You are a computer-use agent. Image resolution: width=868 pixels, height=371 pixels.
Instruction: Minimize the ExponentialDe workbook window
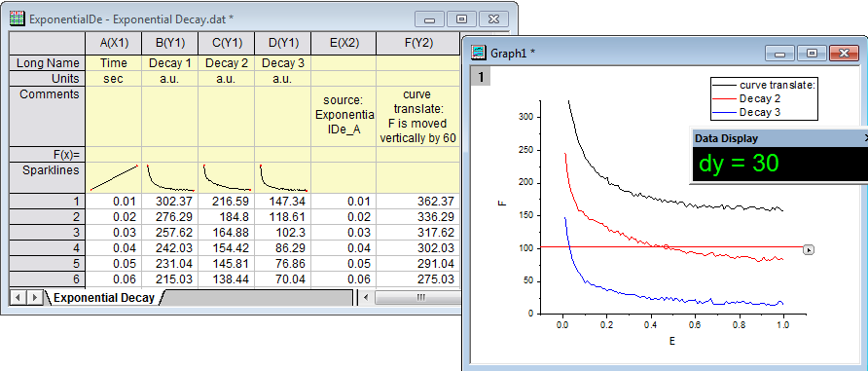point(429,19)
